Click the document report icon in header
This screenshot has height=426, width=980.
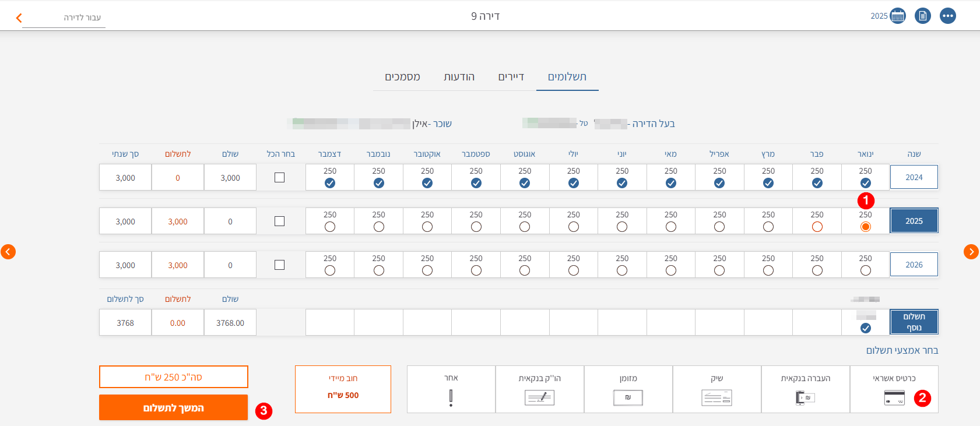coord(923,16)
